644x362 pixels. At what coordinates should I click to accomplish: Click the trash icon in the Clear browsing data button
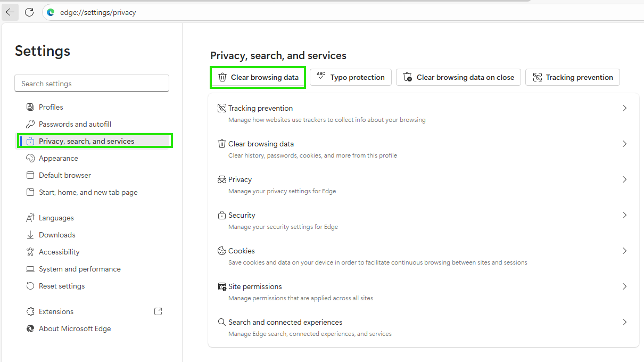point(222,77)
